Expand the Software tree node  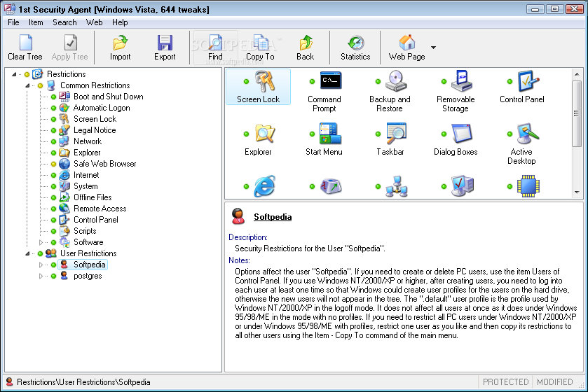[41, 242]
